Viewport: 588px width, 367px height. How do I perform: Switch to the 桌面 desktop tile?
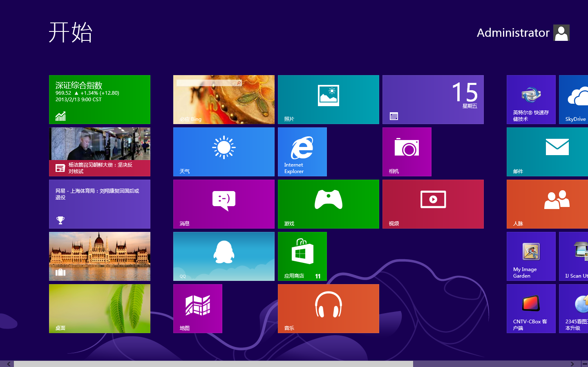coord(99,308)
